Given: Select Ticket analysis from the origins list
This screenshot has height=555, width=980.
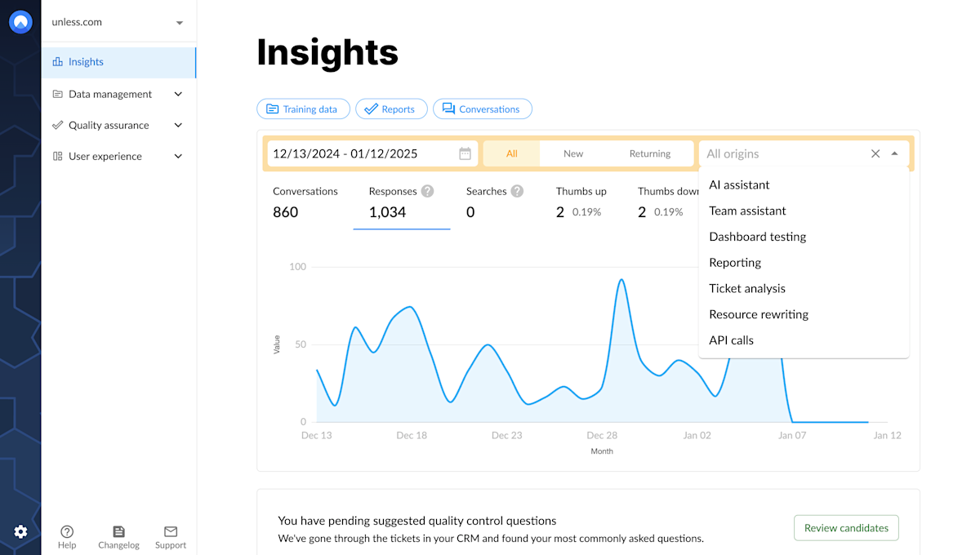Looking at the screenshot, I should click(x=747, y=288).
